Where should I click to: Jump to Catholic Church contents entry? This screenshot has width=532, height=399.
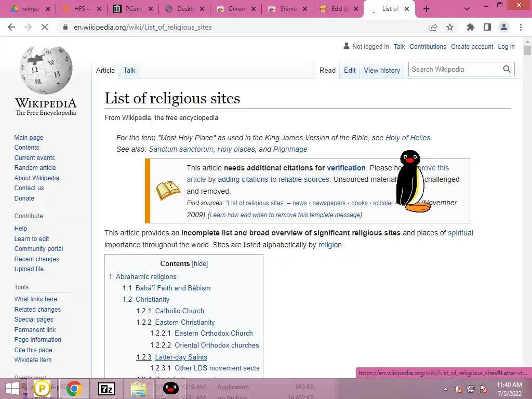point(179,311)
